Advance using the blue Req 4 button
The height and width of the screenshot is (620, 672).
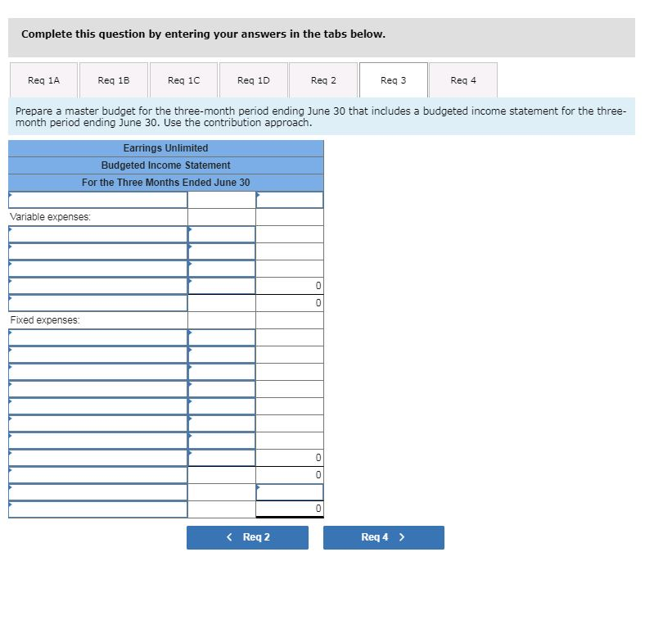[384, 537]
